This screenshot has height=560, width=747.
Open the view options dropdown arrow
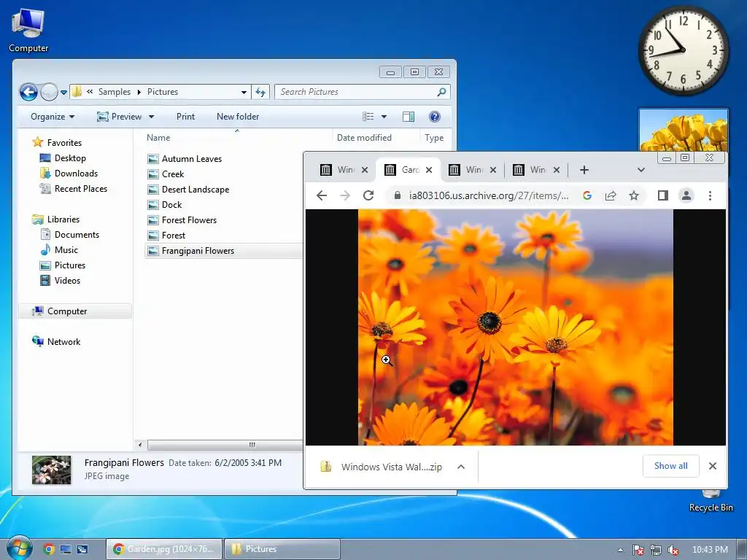tap(384, 117)
